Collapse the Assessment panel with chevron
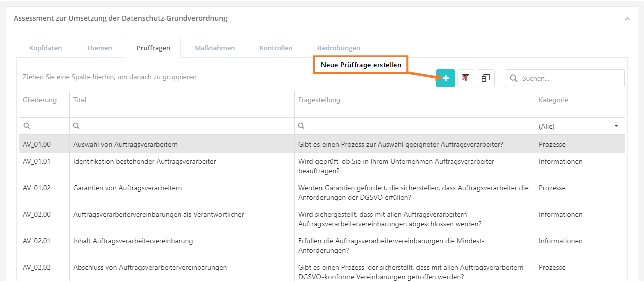644x282 pixels. [x=627, y=19]
